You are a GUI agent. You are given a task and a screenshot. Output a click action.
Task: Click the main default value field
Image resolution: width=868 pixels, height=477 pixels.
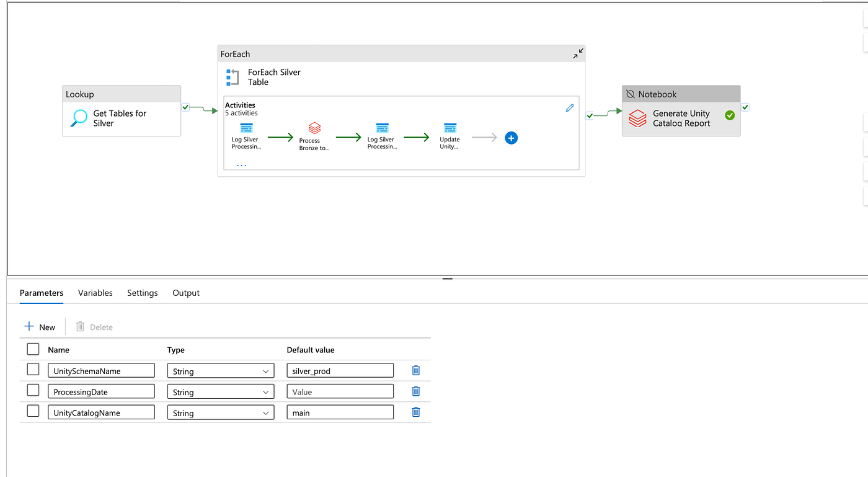click(x=340, y=412)
